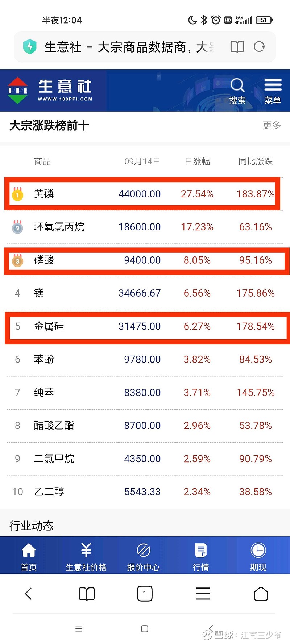290x644 pixels.
Task: Tap the green shield security icon
Action: click(30, 47)
